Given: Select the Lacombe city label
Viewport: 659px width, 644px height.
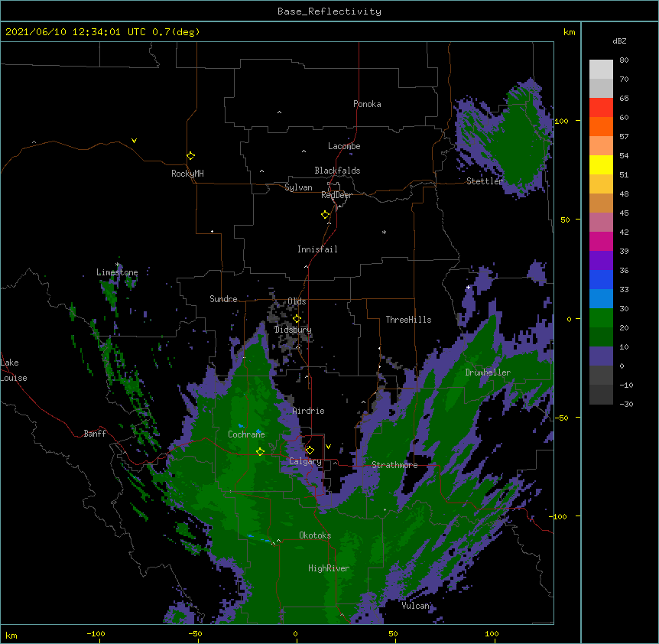Looking at the screenshot, I should 344,146.
